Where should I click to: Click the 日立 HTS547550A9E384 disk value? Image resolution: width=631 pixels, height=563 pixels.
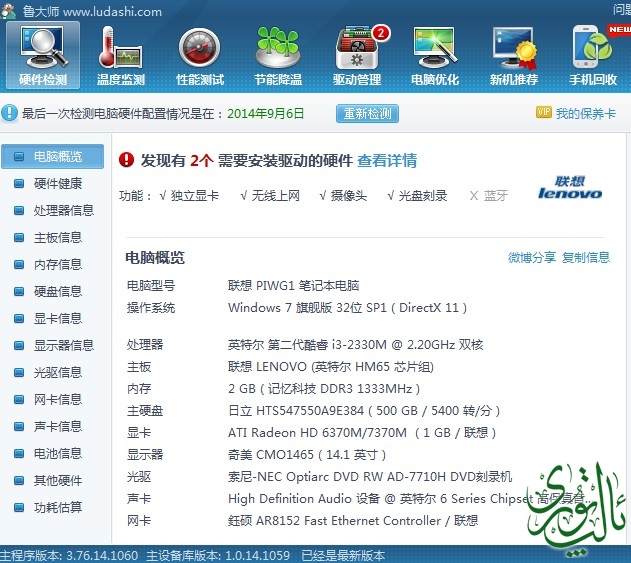[x=364, y=411]
